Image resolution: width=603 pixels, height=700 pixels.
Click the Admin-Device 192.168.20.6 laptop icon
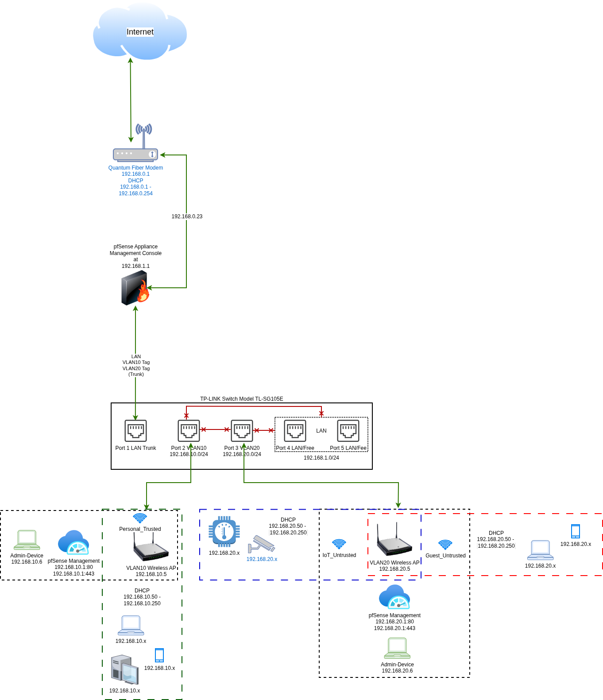pos(397,648)
